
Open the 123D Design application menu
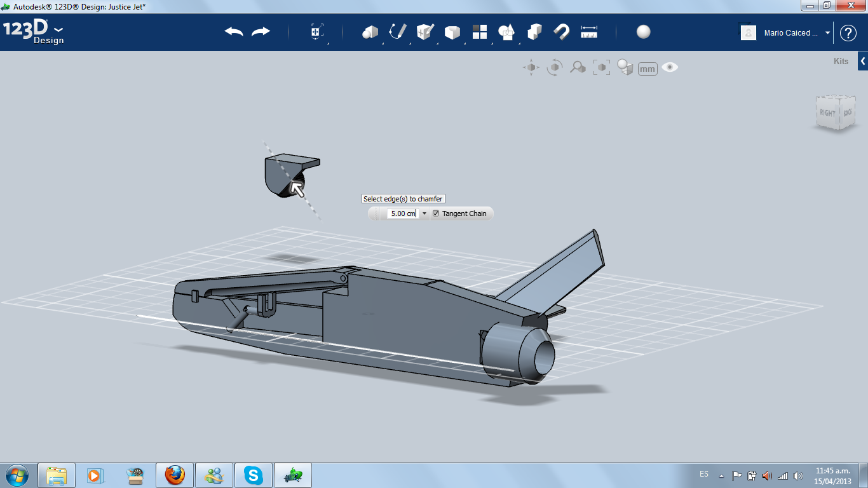pyautogui.click(x=33, y=32)
